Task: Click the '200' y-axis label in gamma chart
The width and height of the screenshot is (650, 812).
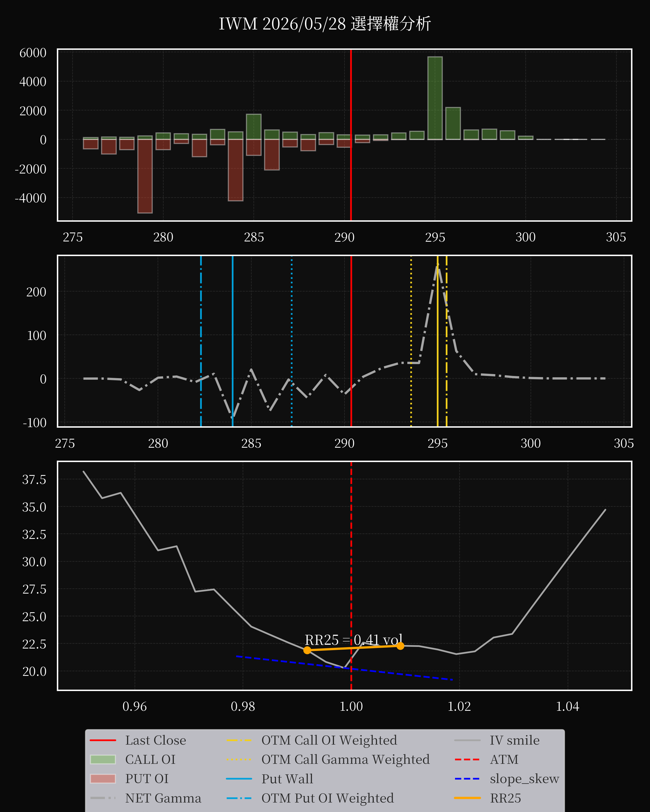Action: point(36,292)
